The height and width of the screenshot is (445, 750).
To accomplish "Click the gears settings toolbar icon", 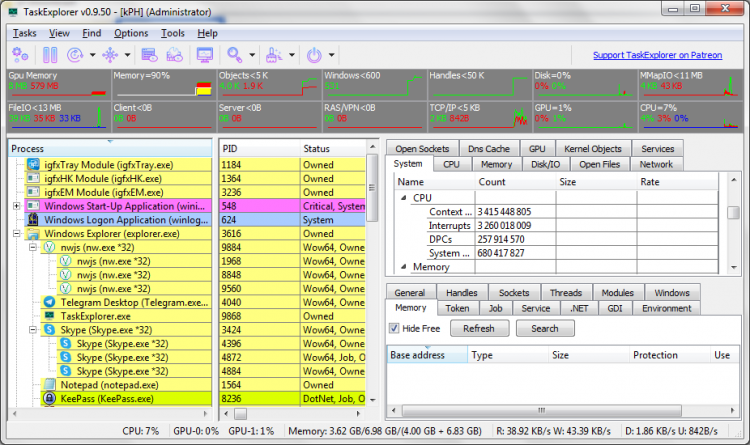I will click(19, 54).
